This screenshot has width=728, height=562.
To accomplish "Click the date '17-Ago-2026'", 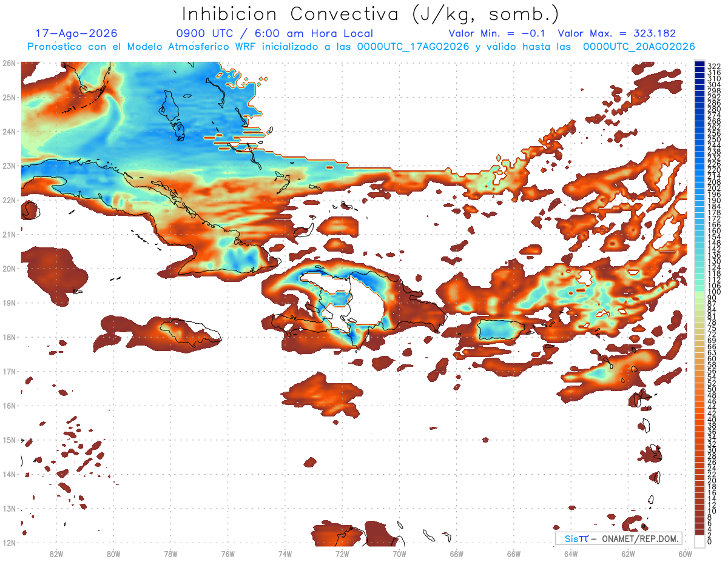I will (76, 33).
